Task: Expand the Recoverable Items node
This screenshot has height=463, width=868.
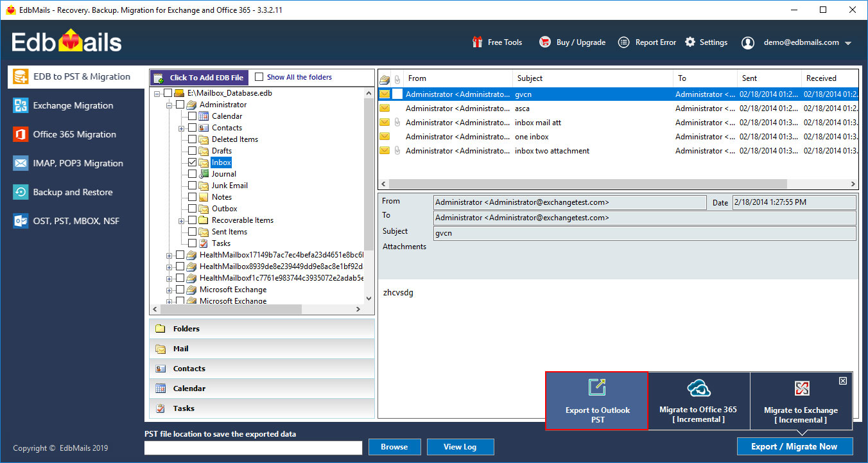Action: [181, 220]
